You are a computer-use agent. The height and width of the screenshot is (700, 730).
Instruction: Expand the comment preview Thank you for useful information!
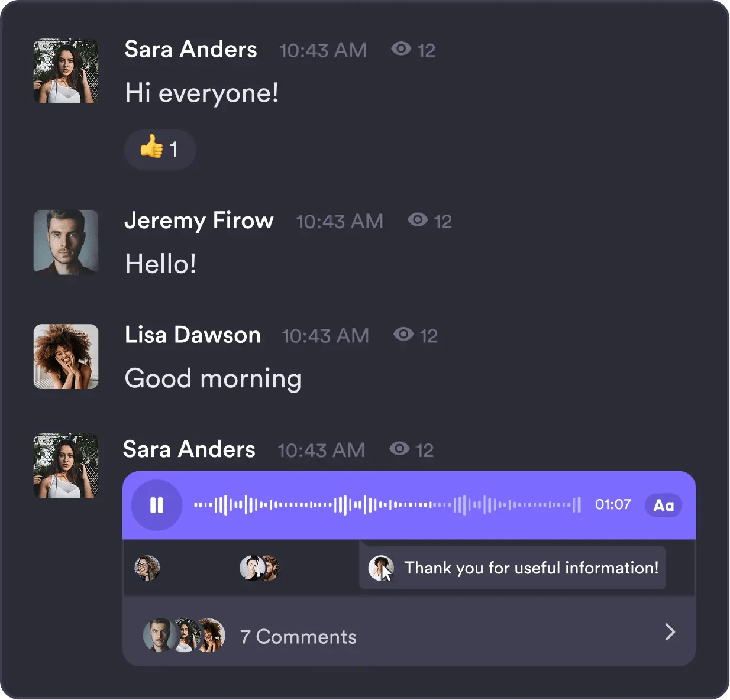point(512,568)
